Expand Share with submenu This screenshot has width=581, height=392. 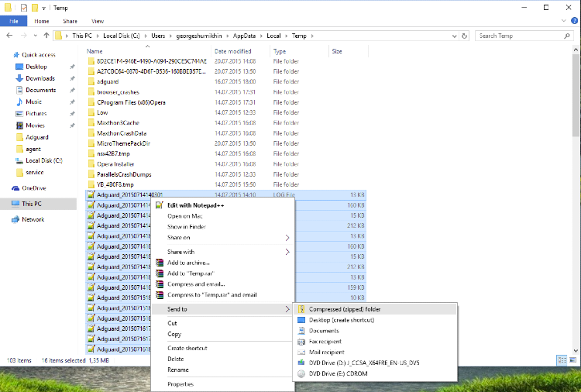tap(222, 252)
